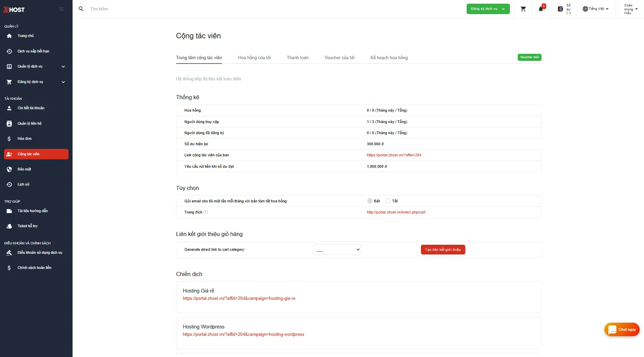Open the Chào mừng Hiếu user menu

(631, 9)
